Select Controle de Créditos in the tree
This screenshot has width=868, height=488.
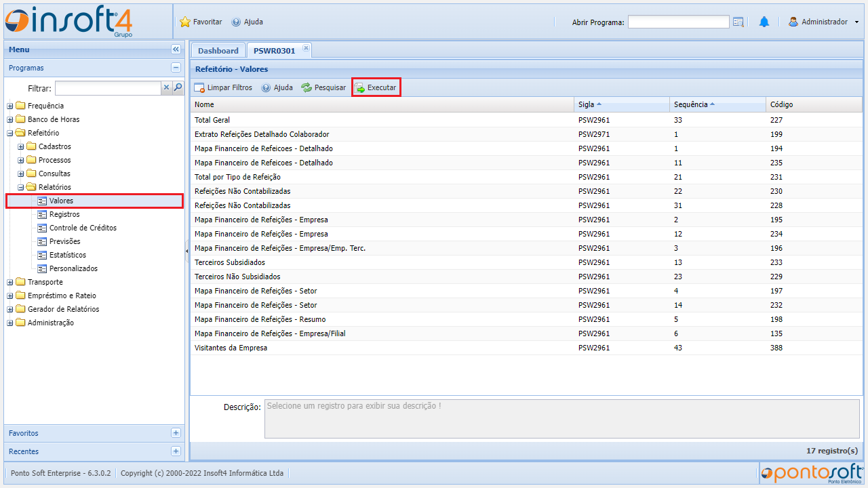[82, 228]
